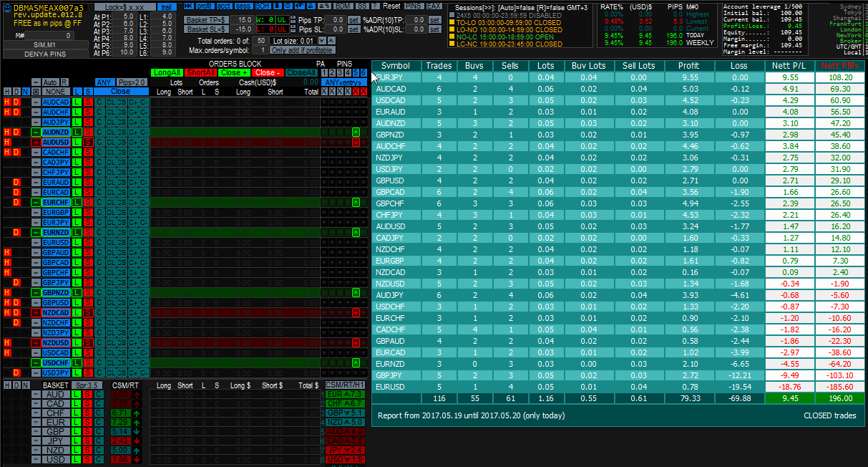Image resolution: width=868 pixels, height=467 pixels.
Task: Click the lot size increase arrow
Action: point(331,40)
